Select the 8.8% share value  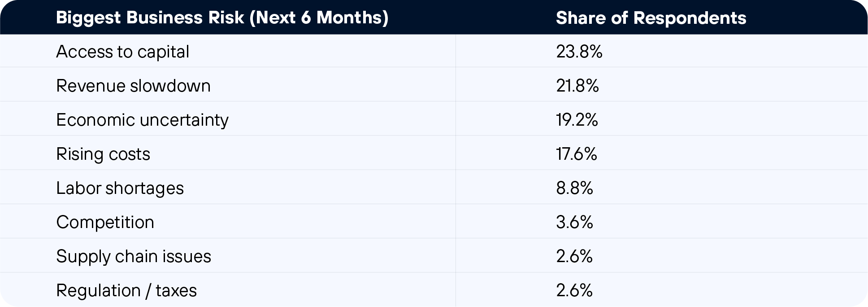pyautogui.click(x=574, y=188)
